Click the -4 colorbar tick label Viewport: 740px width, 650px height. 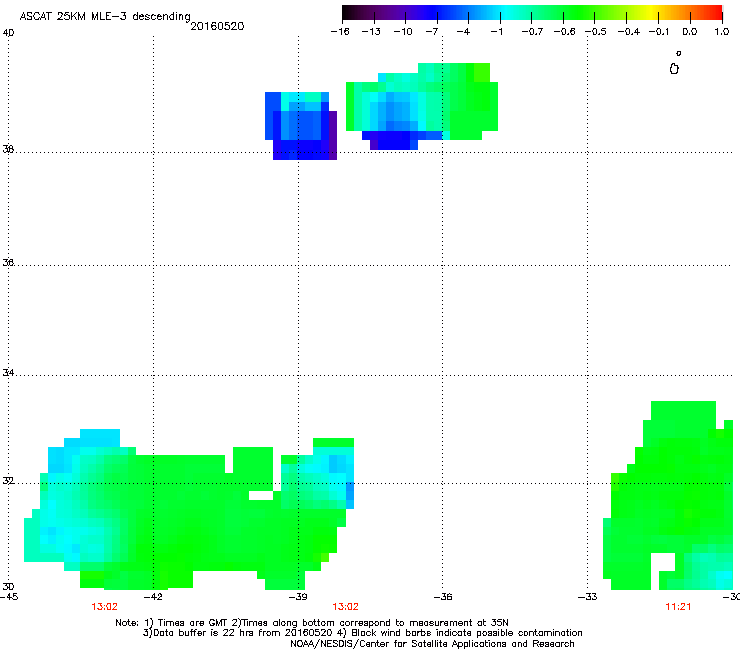[463, 32]
